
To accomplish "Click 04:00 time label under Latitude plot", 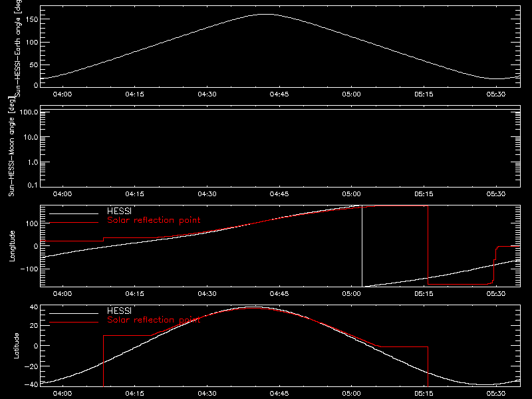I will click(x=63, y=394).
